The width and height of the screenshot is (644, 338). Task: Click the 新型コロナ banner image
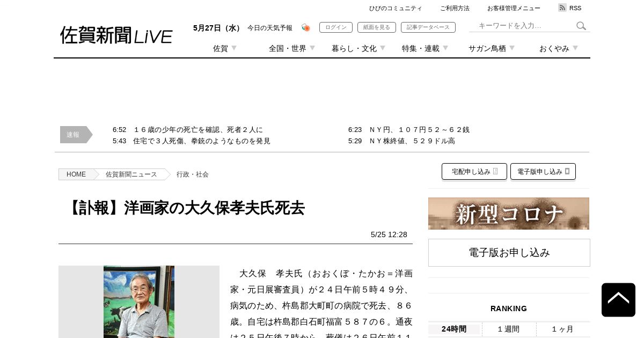pyautogui.click(x=509, y=214)
